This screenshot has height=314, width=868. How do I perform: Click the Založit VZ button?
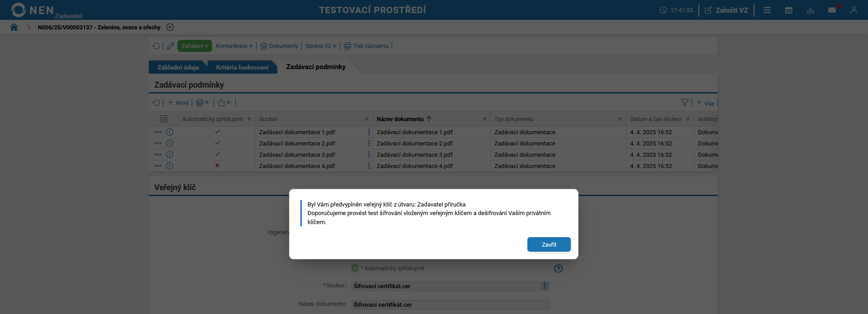(x=726, y=10)
